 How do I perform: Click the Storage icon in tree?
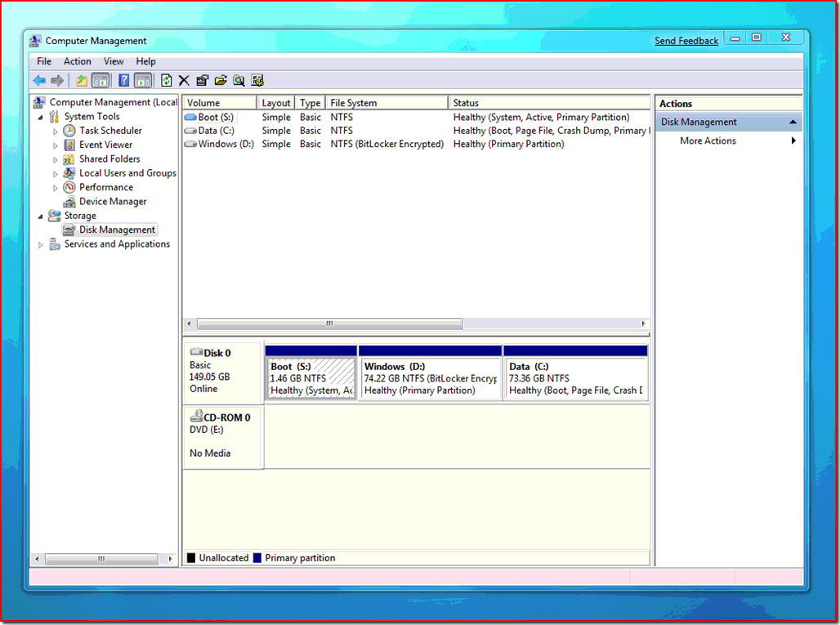54,216
